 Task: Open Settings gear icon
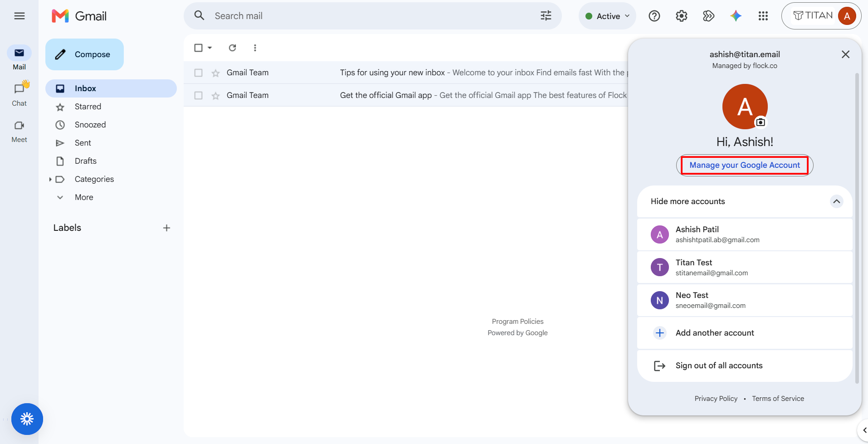pyautogui.click(x=682, y=16)
